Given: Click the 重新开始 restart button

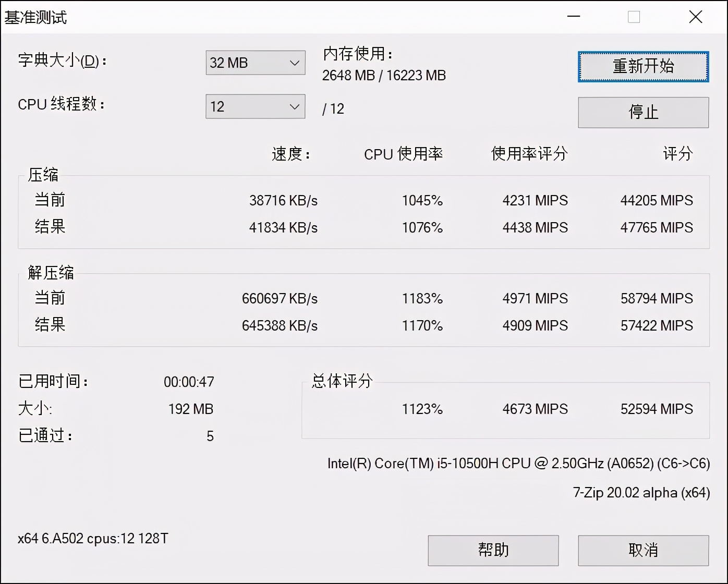Looking at the screenshot, I should [x=642, y=67].
